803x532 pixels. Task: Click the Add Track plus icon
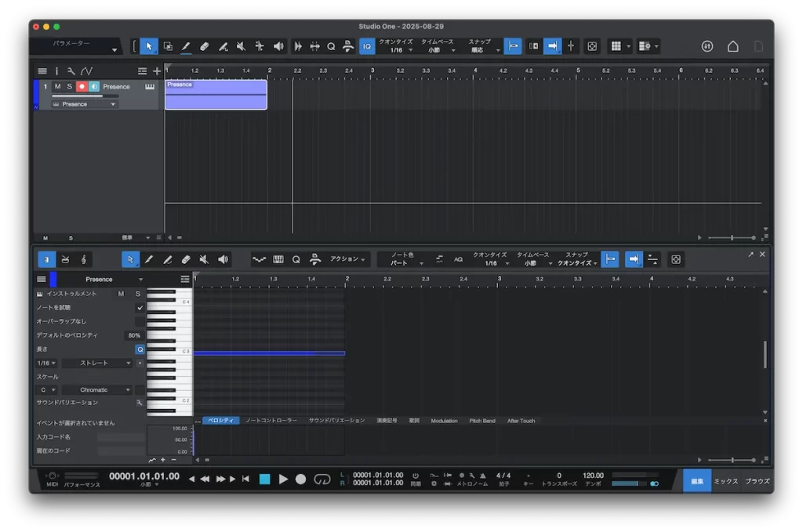pyautogui.click(x=157, y=71)
